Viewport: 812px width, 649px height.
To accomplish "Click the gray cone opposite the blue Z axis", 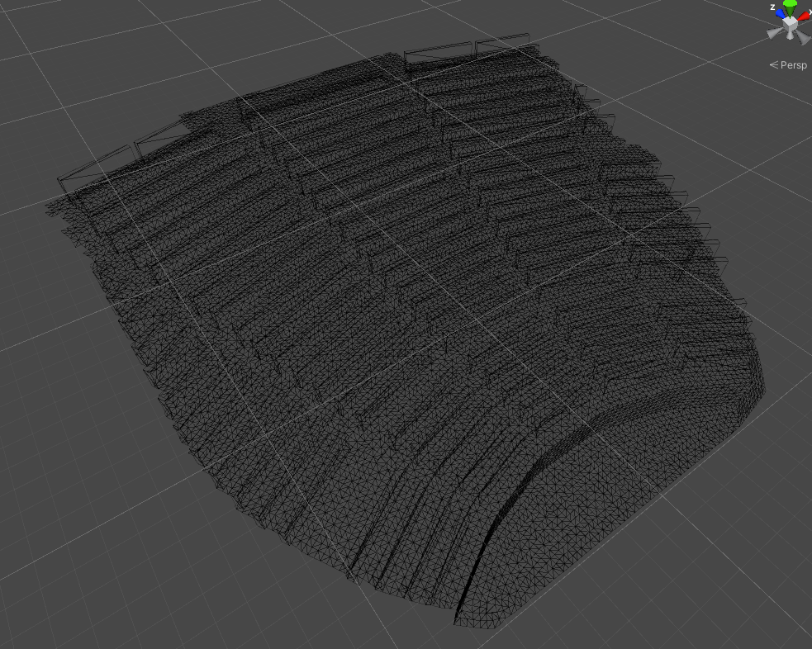I will tap(804, 36).
